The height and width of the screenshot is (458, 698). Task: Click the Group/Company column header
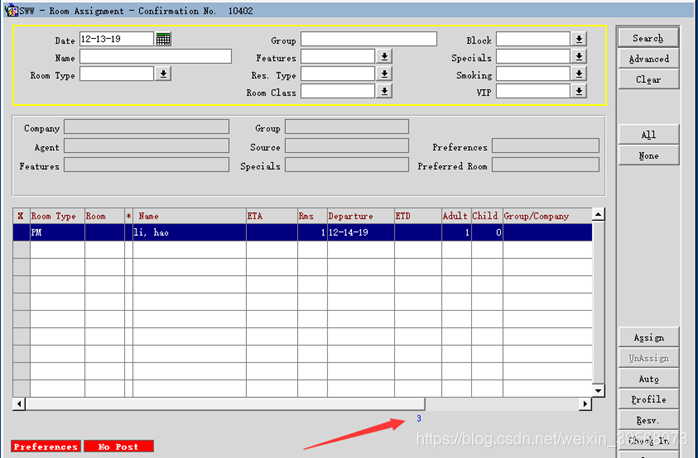click(548, 216)
